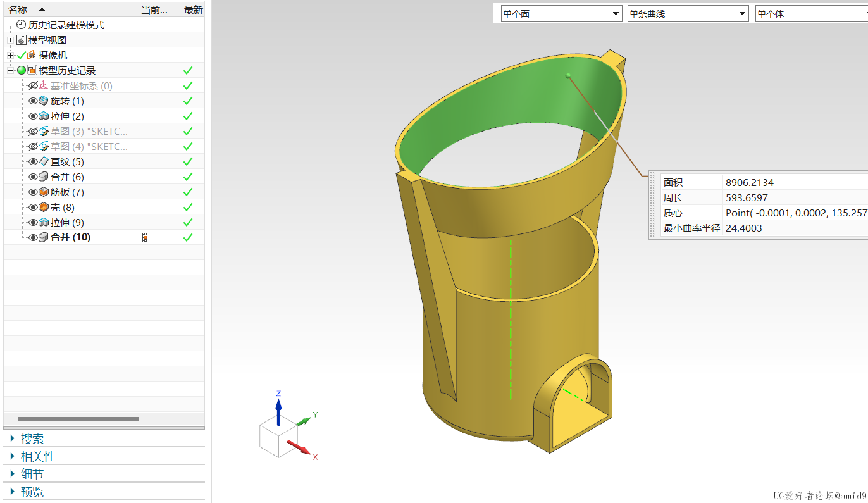Click the green checkmark beside 摄像机
868x503 pixels.
tap(22, 55)
